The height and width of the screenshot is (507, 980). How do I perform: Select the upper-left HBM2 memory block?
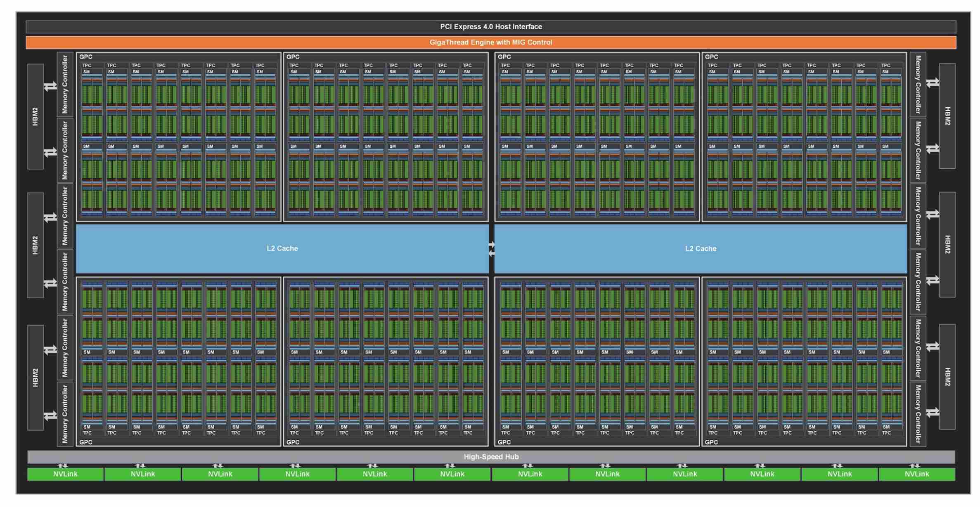coord(36,116)
